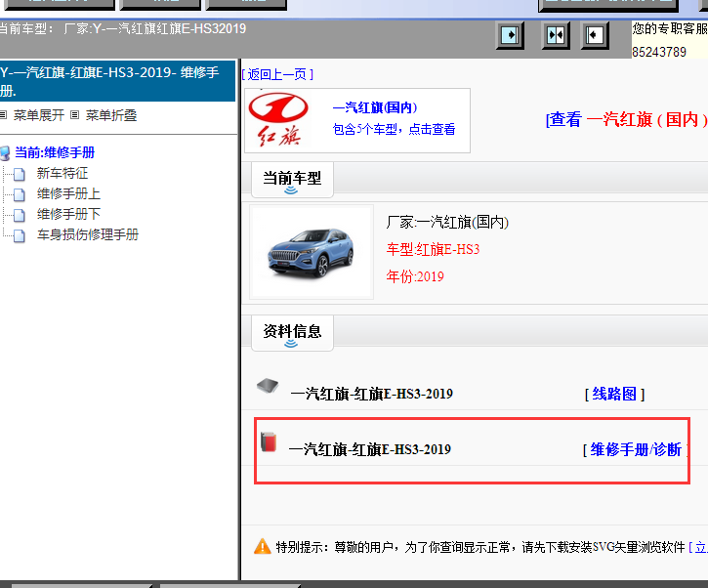Image resolution: width=708 pixels, height=588 pixels.
Task: Click the 年份:2019 text
Action: tap(415, 276)
